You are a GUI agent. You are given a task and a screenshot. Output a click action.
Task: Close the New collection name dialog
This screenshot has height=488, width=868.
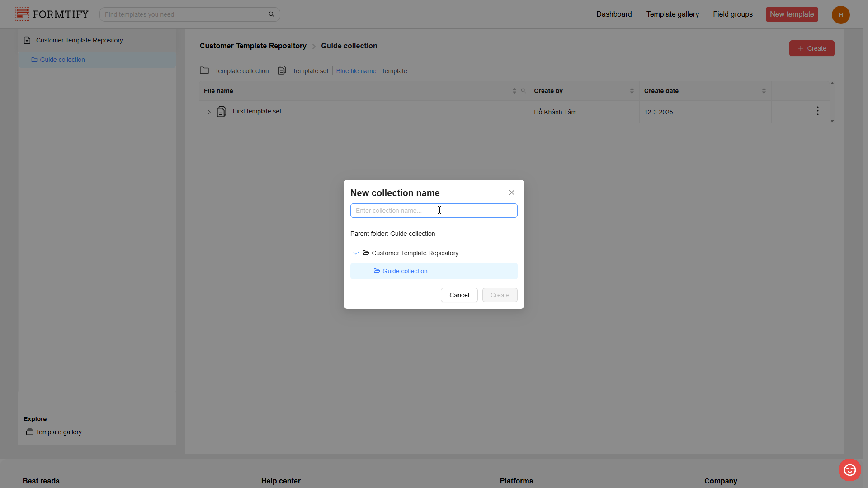coord(511,192)
